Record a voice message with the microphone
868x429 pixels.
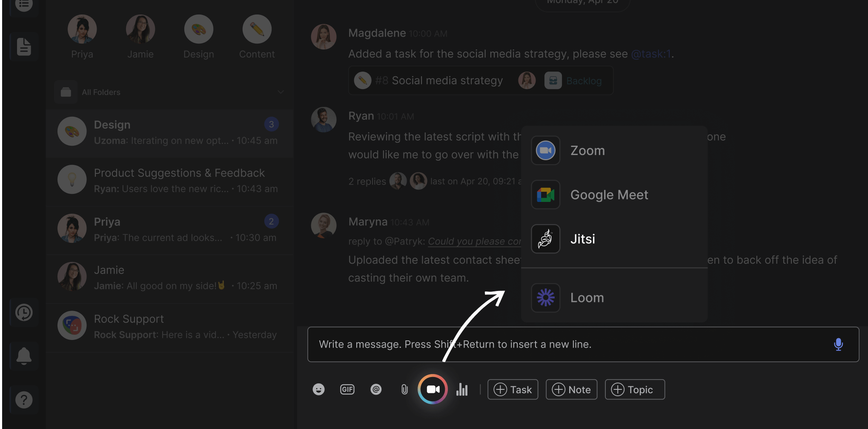(838, 344)
